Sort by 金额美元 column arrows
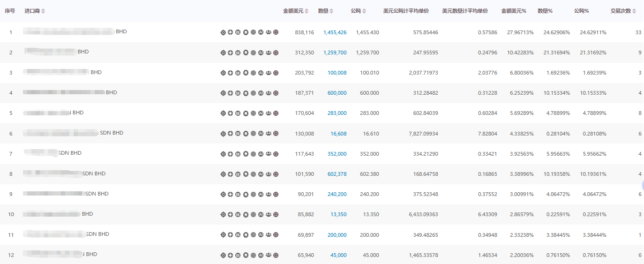This screenshot has height=264, width=644. pyautogui.click(x=307, y=11)
